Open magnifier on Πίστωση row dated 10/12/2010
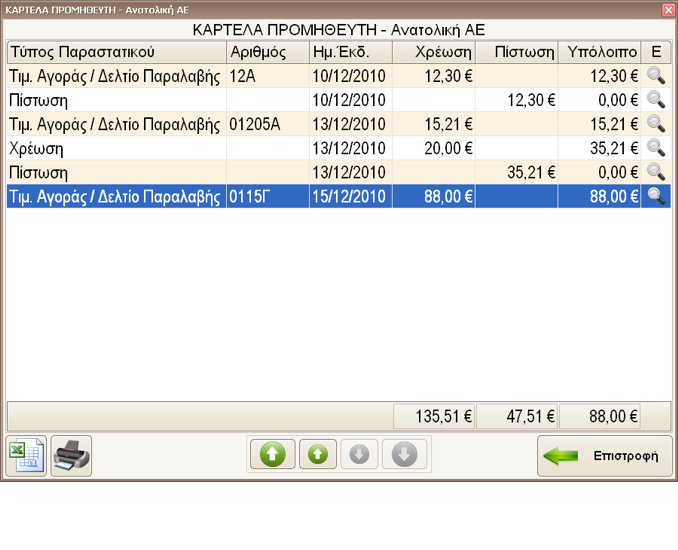 pos(656,100)
